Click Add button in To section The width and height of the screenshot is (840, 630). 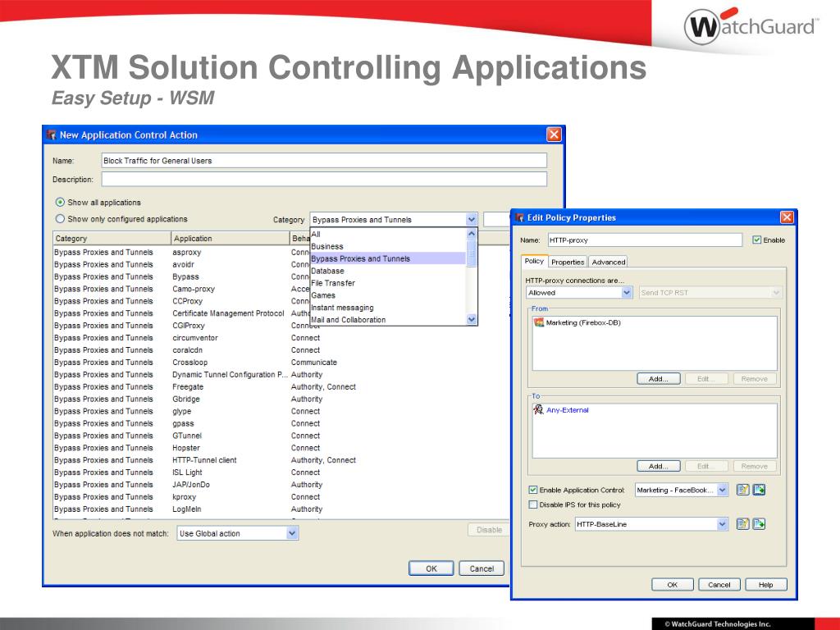(659, 466)
